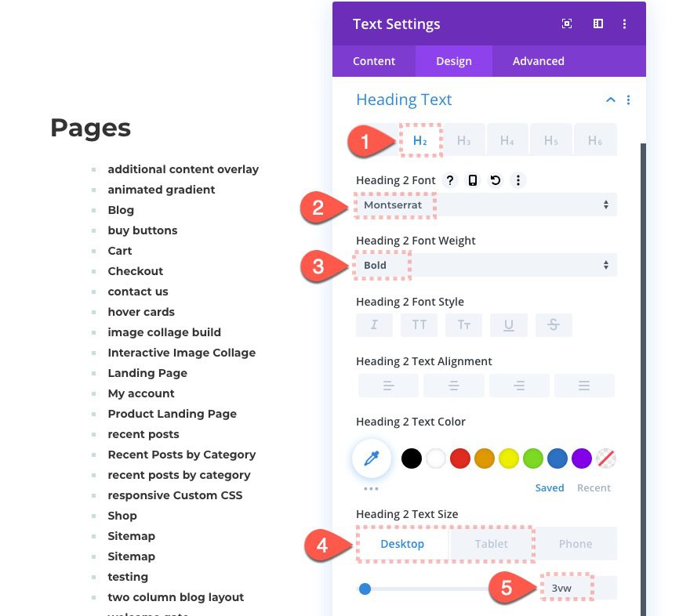Click the expand icon in the Text Settings header
This screenshot has width=690, height=616.
(567, 24)
